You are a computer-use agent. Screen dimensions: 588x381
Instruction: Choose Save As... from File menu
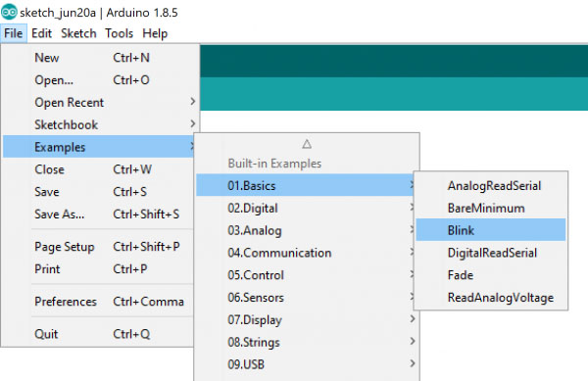click(100, 214)
